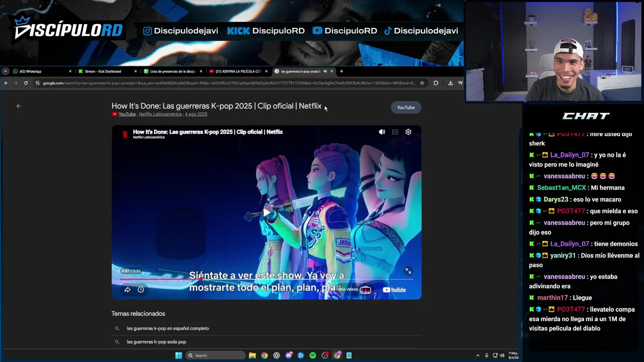Add to Watch later with the clock icon

click(x=141, y=290)
